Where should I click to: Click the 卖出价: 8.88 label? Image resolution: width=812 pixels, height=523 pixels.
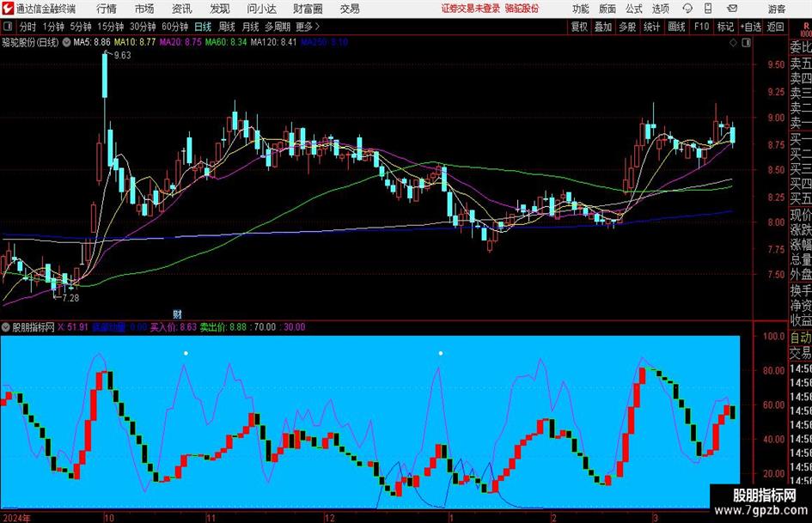pyautogui.click(x=223, y=327)
